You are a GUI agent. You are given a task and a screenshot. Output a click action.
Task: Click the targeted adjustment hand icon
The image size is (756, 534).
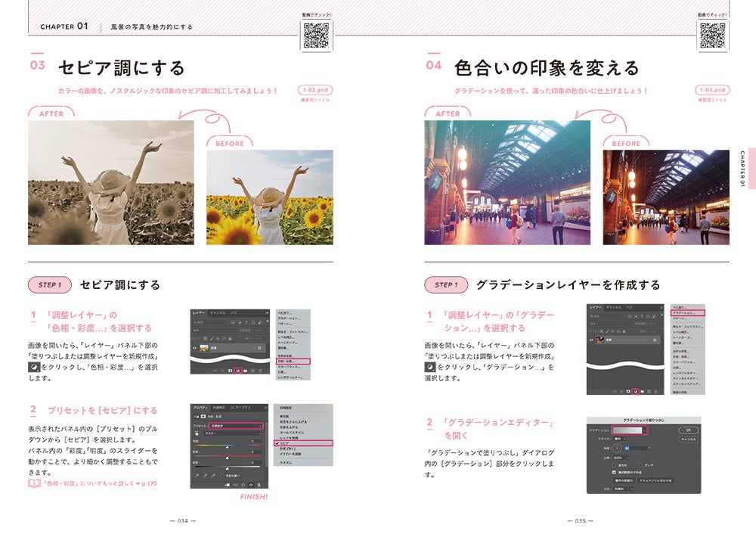click(x=197, y=433)
